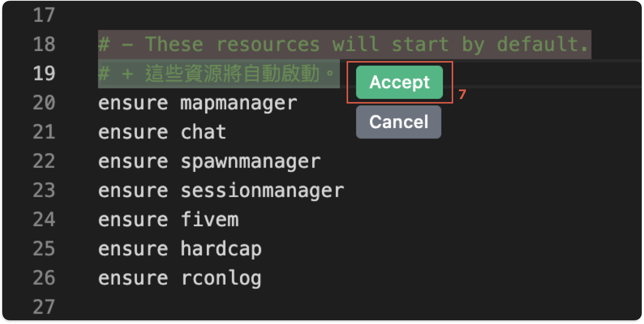Click line number 20 in gutter
Viewport: 644px width, 324px height.
click(x=44, y=103)
